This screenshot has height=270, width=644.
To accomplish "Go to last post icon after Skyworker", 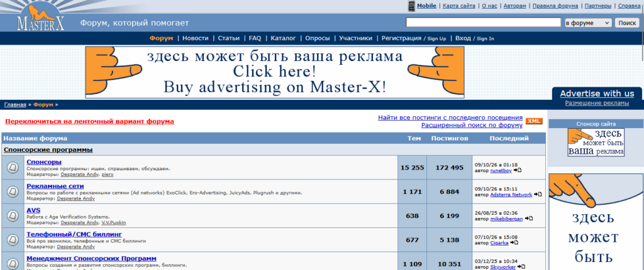I will pyautogui.click(x=521, y=267).
